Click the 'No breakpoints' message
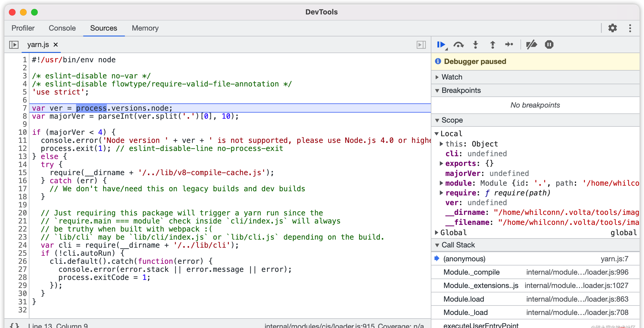Screen dimensions: 644x328 535,105
